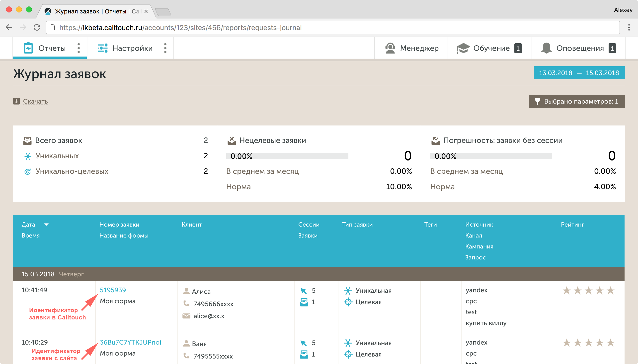Click the sort arrow next to Дата
Image resolution: width=638 pixels, height=364 pixels.
[x=46, y=224]
